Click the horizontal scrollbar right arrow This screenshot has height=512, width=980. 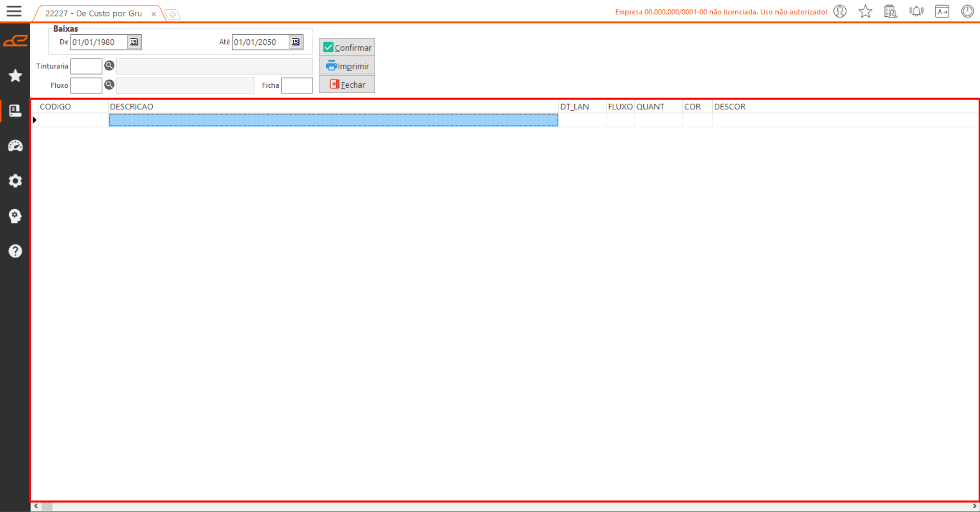pos(974,506)
